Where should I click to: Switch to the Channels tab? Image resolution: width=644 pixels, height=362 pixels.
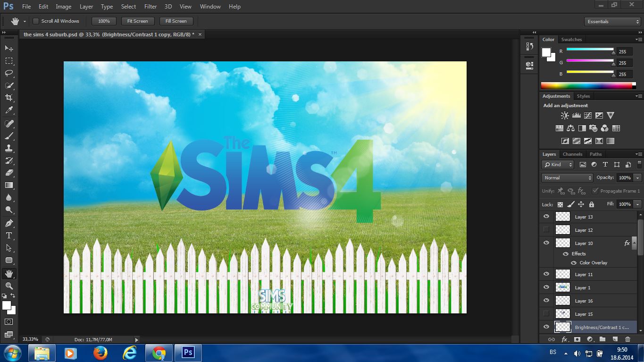pos(572,154)
